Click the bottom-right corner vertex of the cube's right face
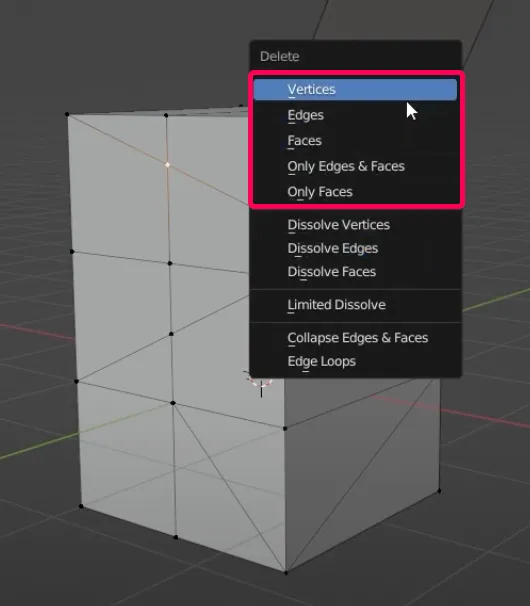This screenshot has width=530, height=606. point(439,491)
